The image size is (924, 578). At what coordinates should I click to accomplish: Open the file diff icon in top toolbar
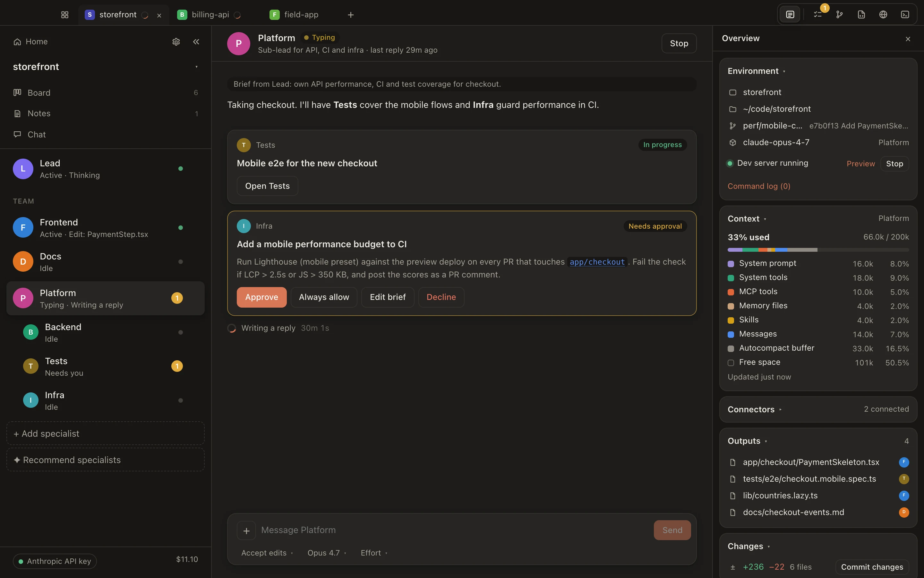(861, 14)
